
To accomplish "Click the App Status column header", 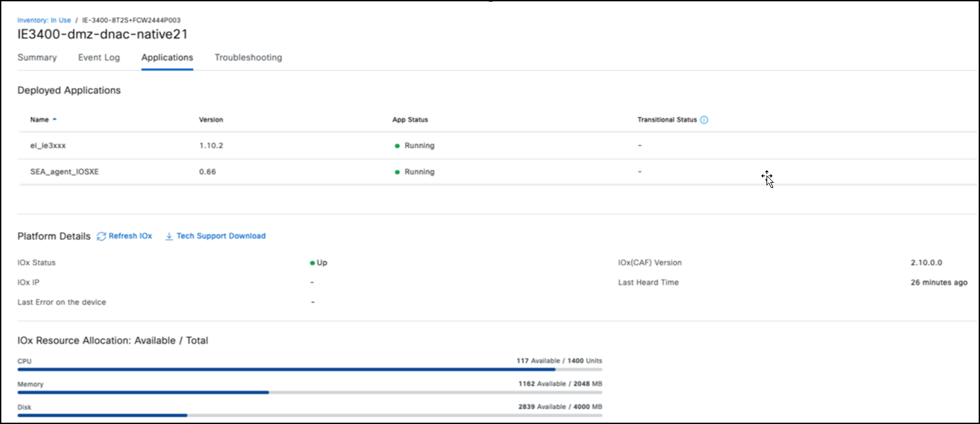I will tap(410, 120).
